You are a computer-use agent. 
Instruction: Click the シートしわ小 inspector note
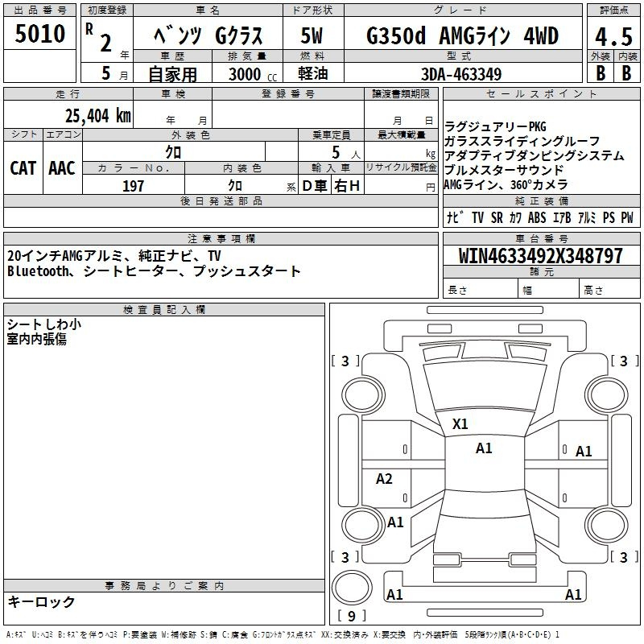tap(43, 324)
